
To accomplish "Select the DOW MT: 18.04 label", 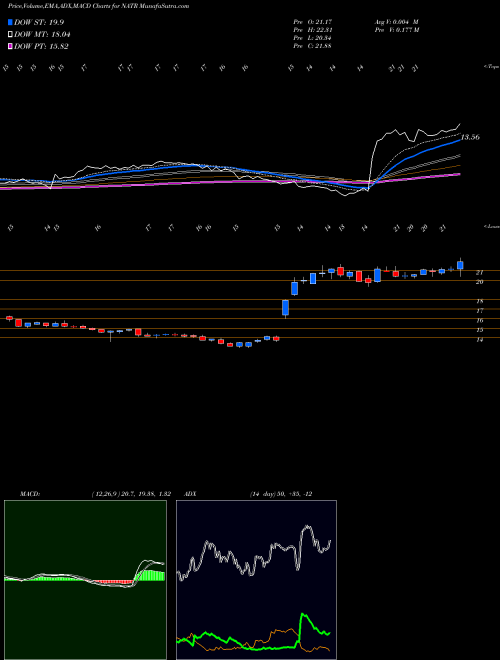I will point(42,35).
